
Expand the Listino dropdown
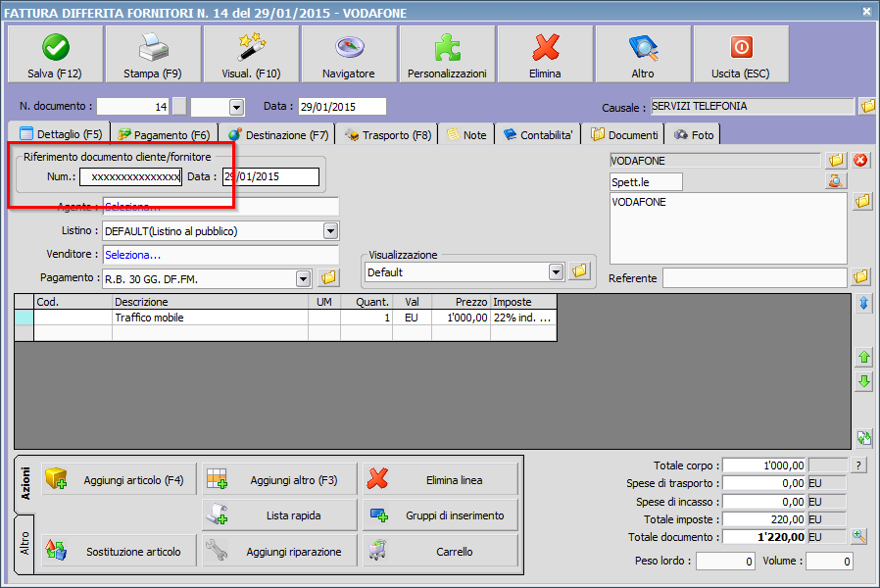[x=331, y=230]
